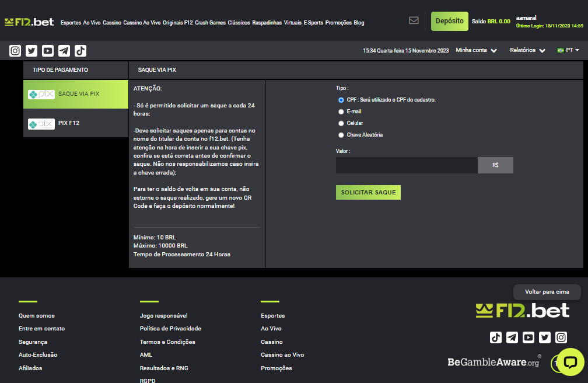Open the Política de Privacidade link
Screen dimensions: 588x383
click(170, 329)
